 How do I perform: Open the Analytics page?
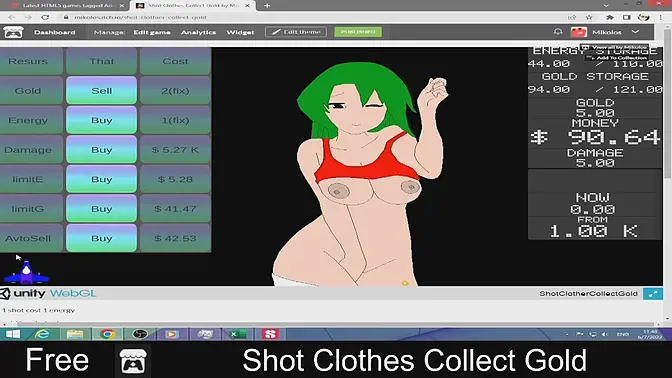pyautogui.click(x=198, y=32)
